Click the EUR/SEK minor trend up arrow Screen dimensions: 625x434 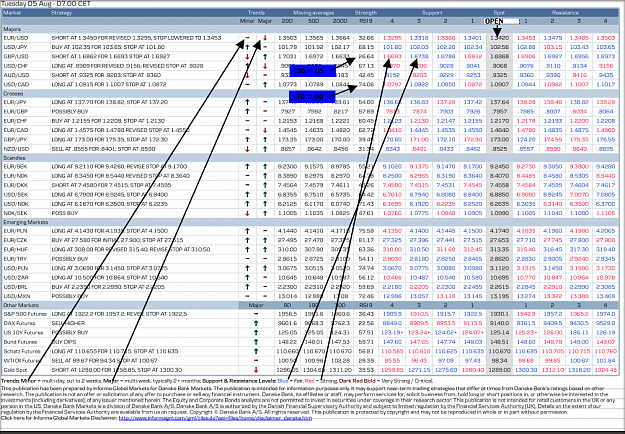247,166
